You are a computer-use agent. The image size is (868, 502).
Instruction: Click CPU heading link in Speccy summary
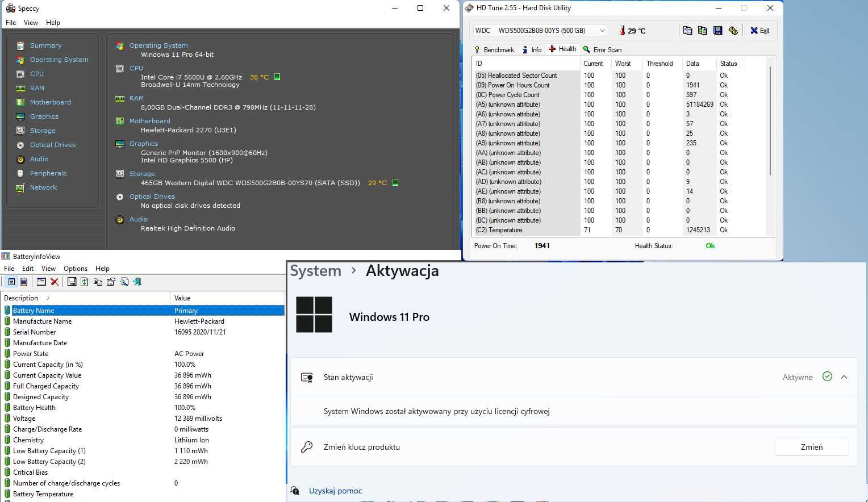(x=136, y=68)
